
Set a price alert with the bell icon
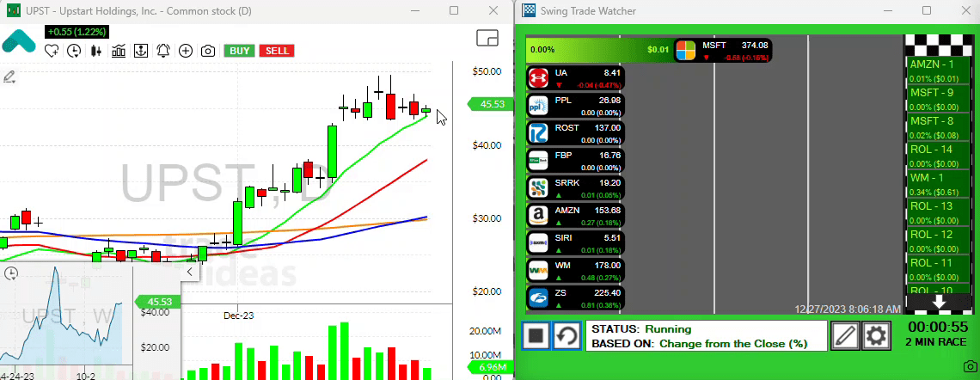coord(163,52)
